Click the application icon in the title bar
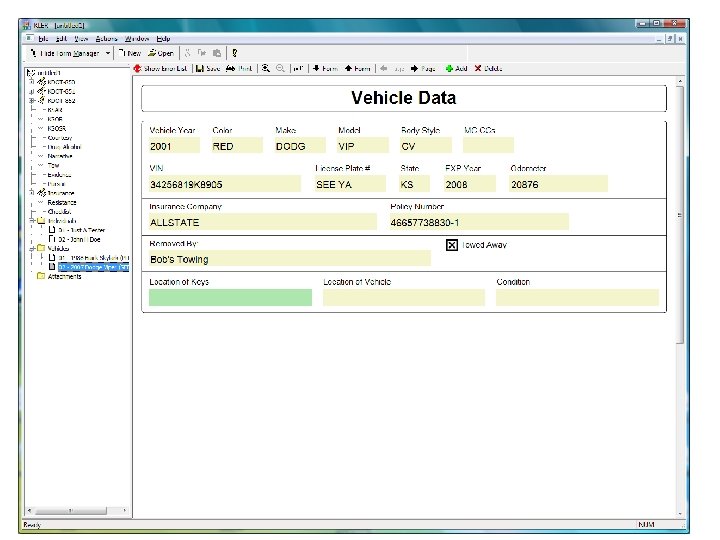 coord(27,25)
